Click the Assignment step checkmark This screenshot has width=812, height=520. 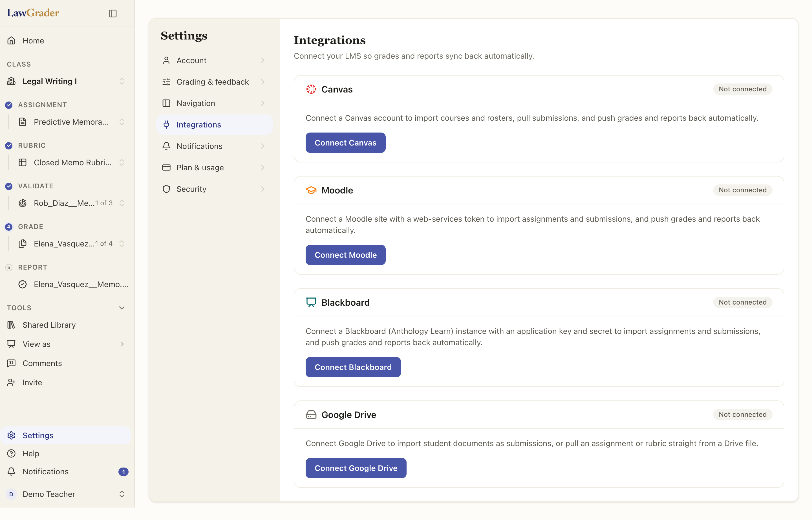pos(9,105)
